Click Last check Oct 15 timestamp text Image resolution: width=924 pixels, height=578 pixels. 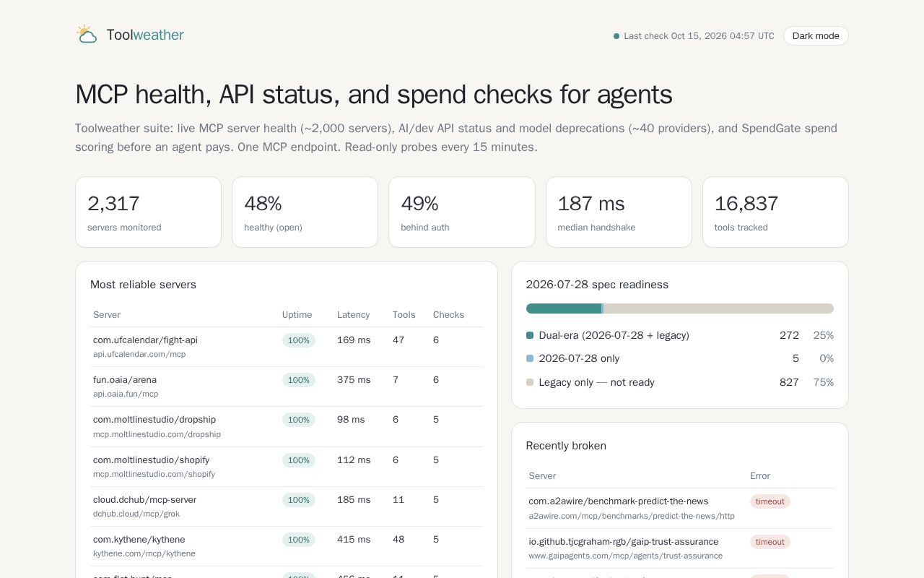click(699, 36)
